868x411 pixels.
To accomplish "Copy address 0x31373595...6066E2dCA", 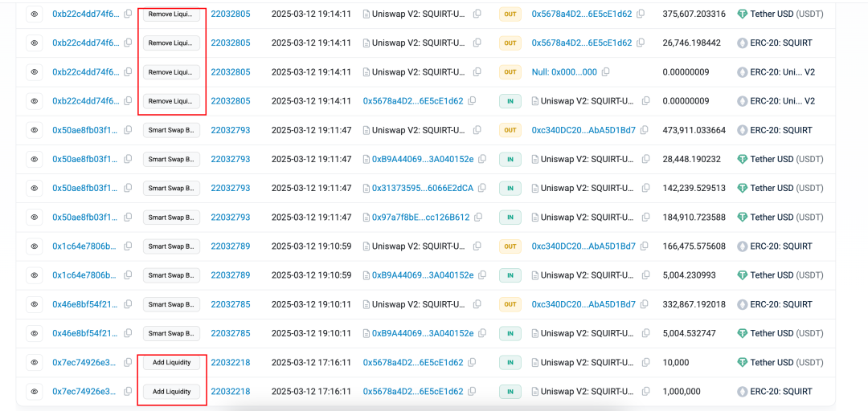I will (482, 188).
